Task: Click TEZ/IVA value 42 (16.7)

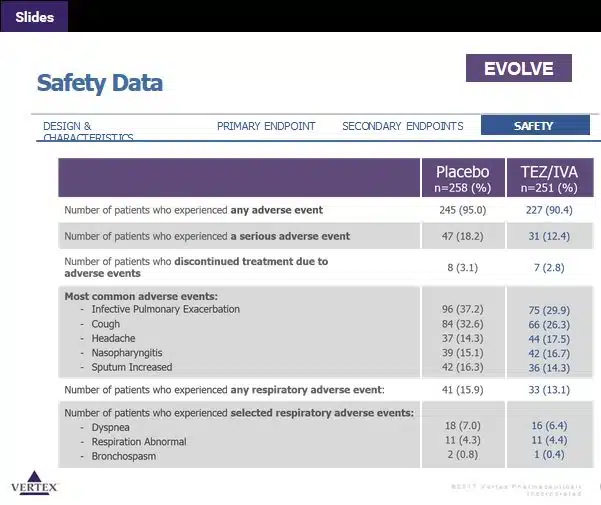Action: (x=549, y=353)
